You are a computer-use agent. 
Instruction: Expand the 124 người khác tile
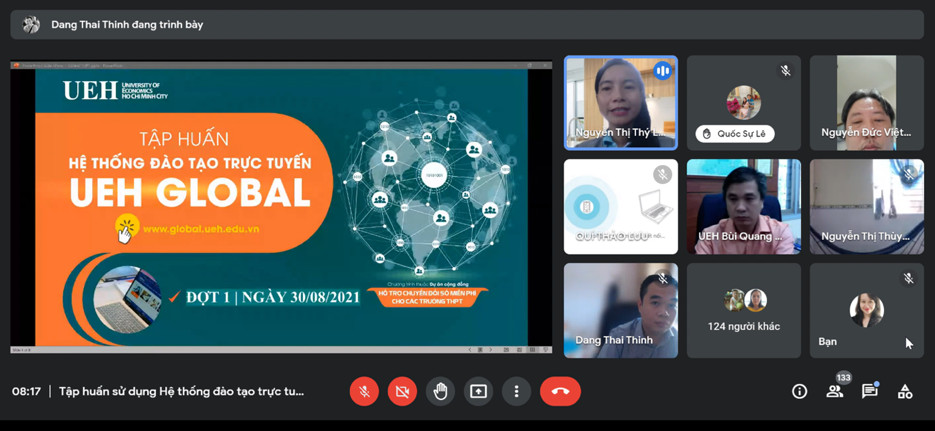[x=743, y=310]
